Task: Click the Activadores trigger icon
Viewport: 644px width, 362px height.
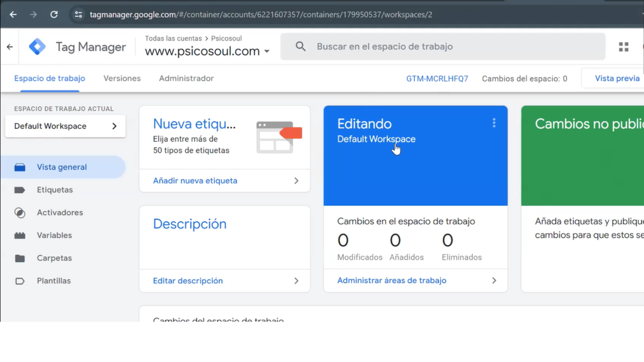Action: click(20, 212)
